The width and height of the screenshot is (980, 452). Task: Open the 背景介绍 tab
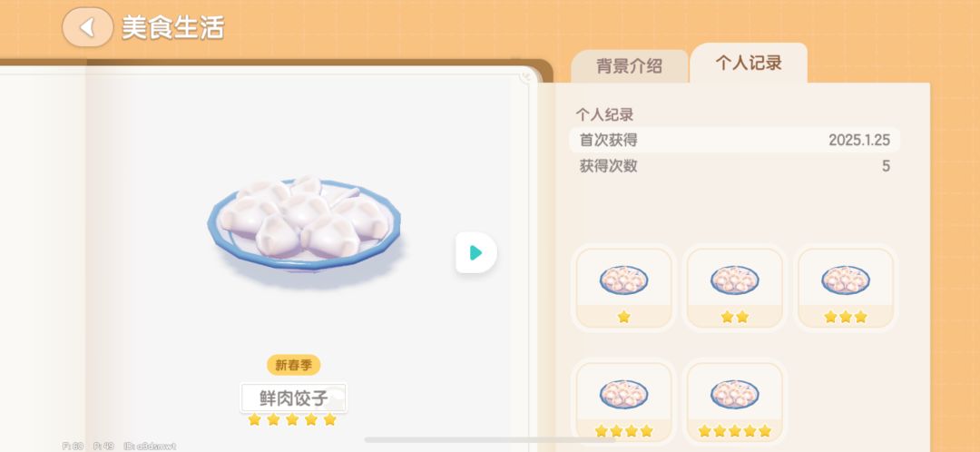click(x=630, y=66)
